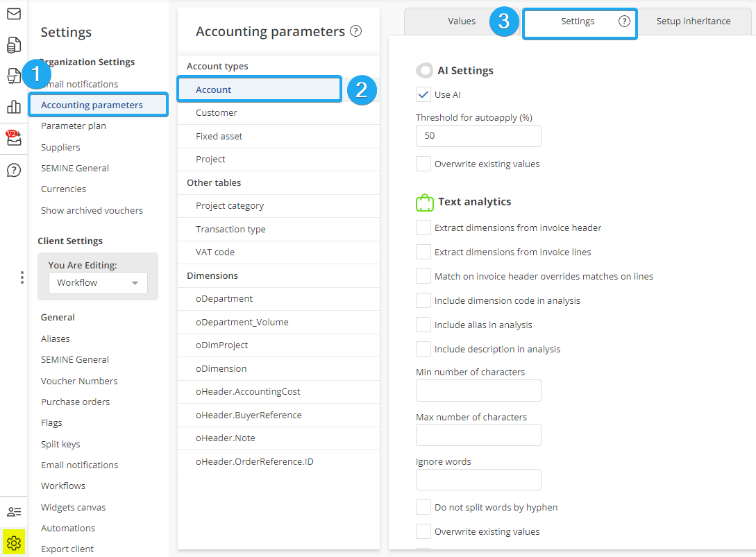
Task: Click the yellow settings gear icon
Action: [14, 542]
